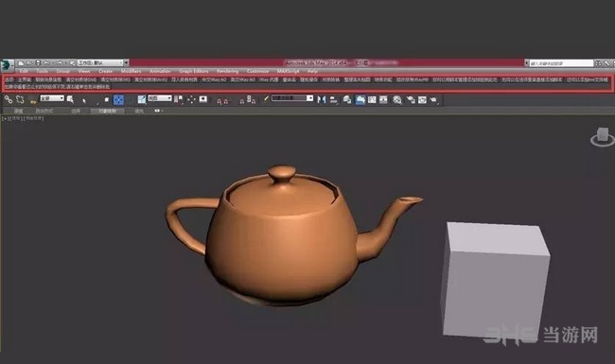The width and height of the screenshot is (615, 364).
Task: Open the Rendering menu
Action: pyautogui.click(x=227, y=71)
